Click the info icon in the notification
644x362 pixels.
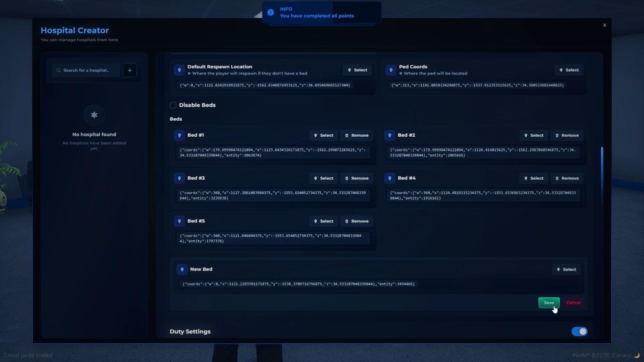271,12
